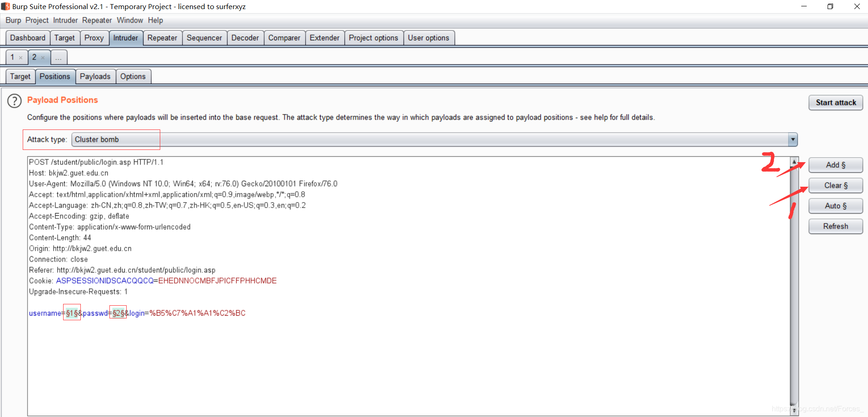Click the Connection: close line
868x417 pixels.
click(59, 259)
